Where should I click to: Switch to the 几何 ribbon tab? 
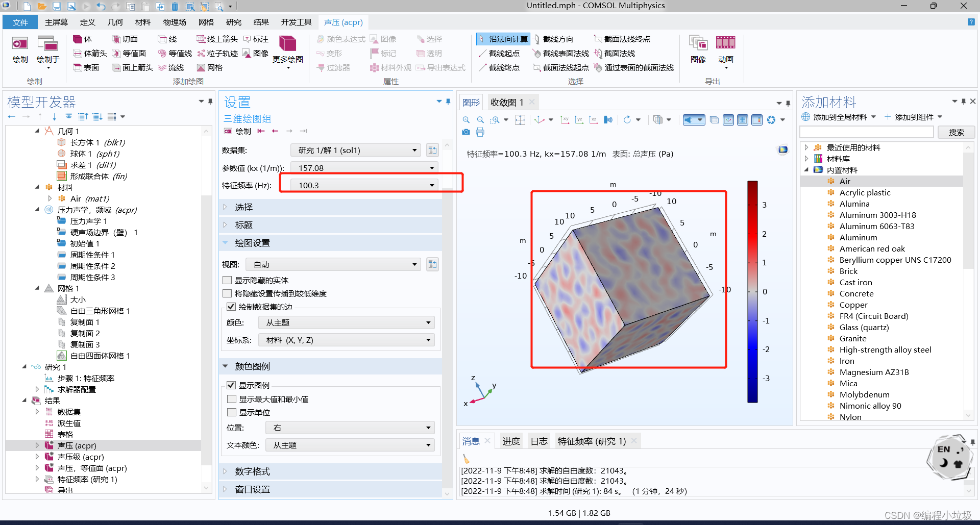point(115,22)
